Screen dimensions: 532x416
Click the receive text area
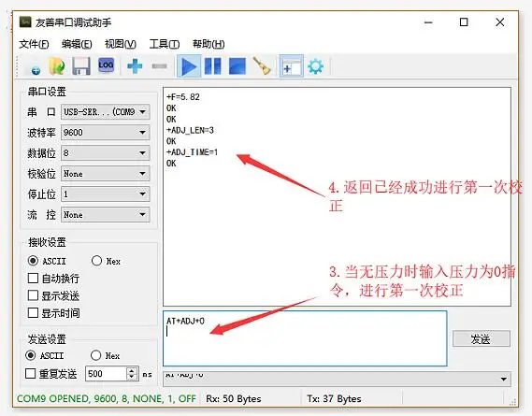point(337,197)
